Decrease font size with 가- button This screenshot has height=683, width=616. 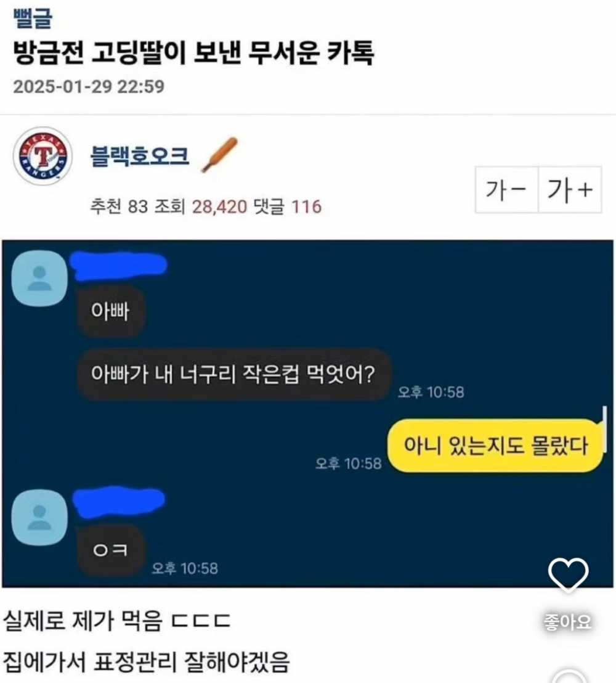click(x=507, y=189)
